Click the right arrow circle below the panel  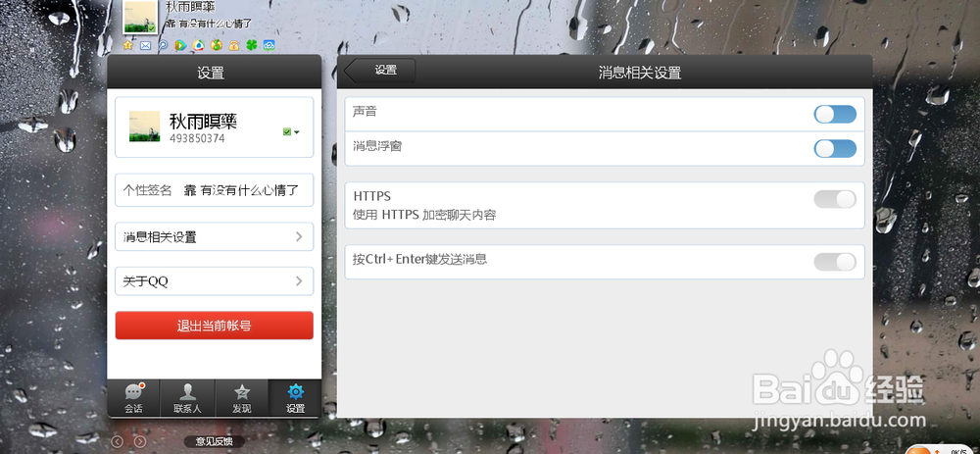pyautogui.click(x=140, y=441)
